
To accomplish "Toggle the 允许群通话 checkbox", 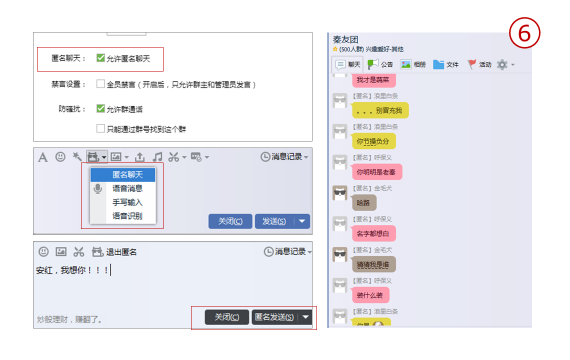I will (x=100, y=108).
